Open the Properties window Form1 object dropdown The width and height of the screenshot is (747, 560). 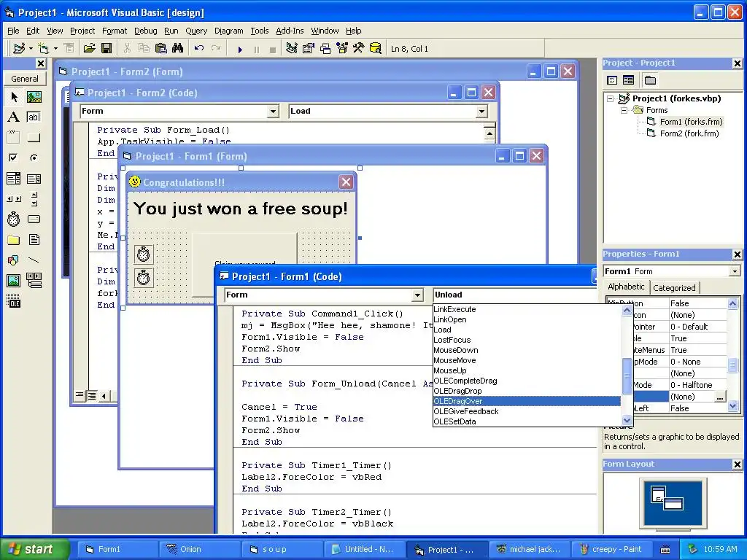click(735, 271)
